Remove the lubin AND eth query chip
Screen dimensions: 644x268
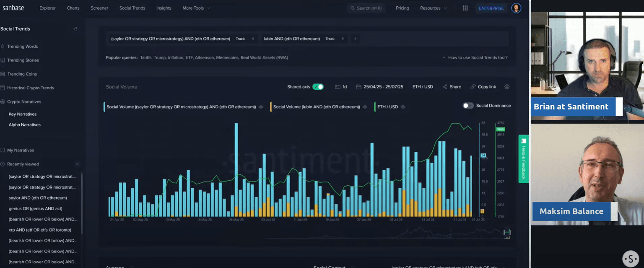tap(343, 39)
